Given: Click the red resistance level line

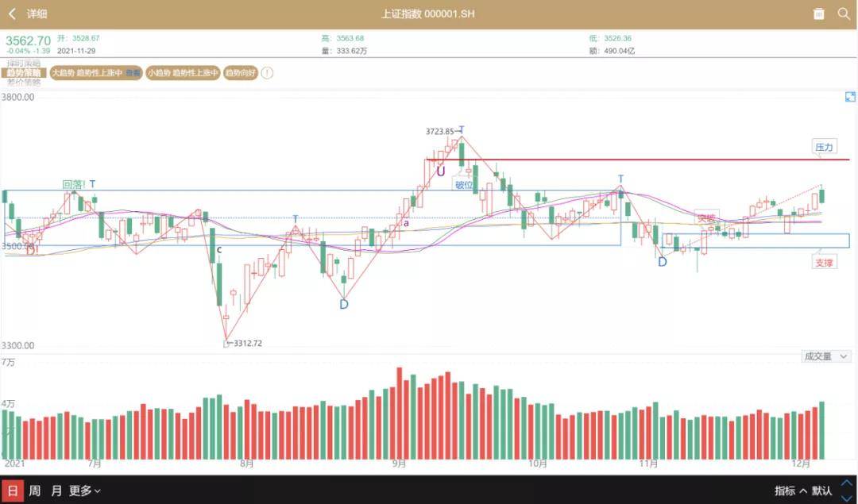Looking at the screenshot, I should click(x=637, y=160).
